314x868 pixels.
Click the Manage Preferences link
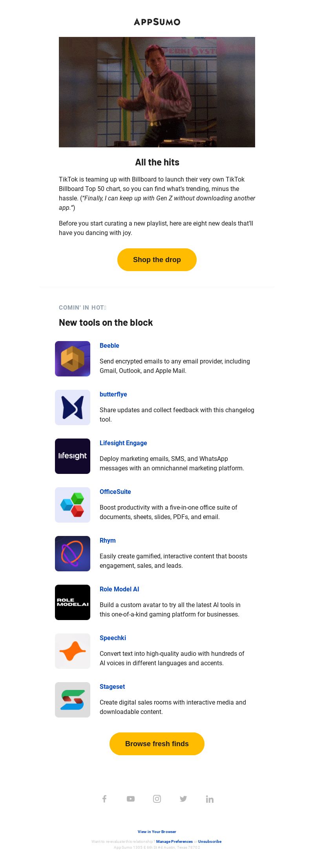tap(174, 841)
